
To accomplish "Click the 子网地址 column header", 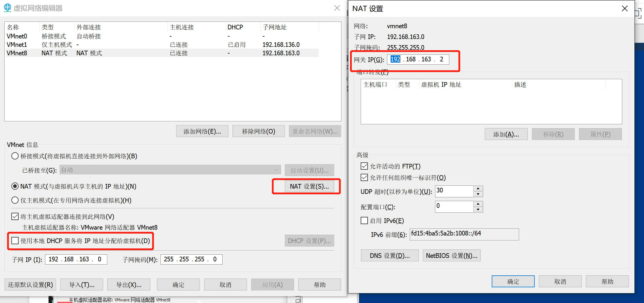I will (289, 27).
